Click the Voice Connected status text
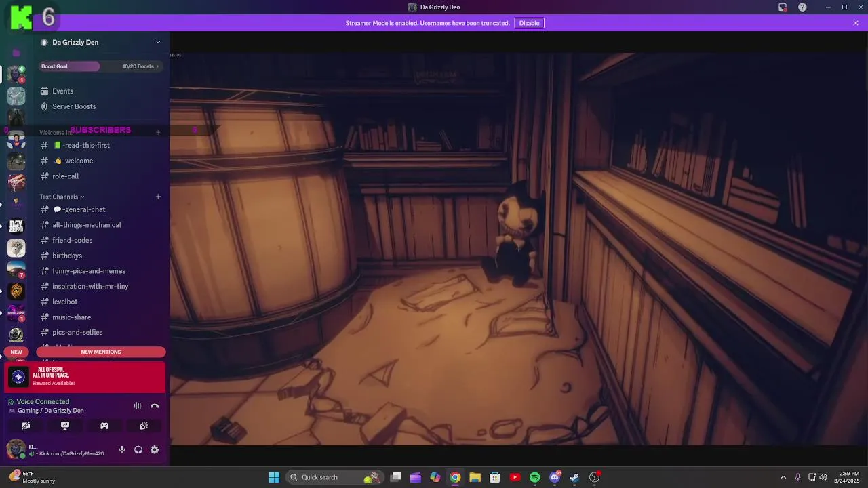The image size is (868, 488). coord(43,401)
